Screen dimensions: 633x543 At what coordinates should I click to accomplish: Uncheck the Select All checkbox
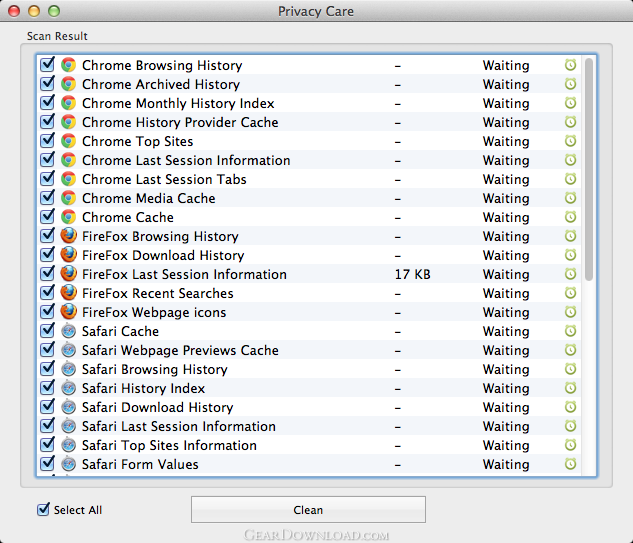[x=43, y=509]
